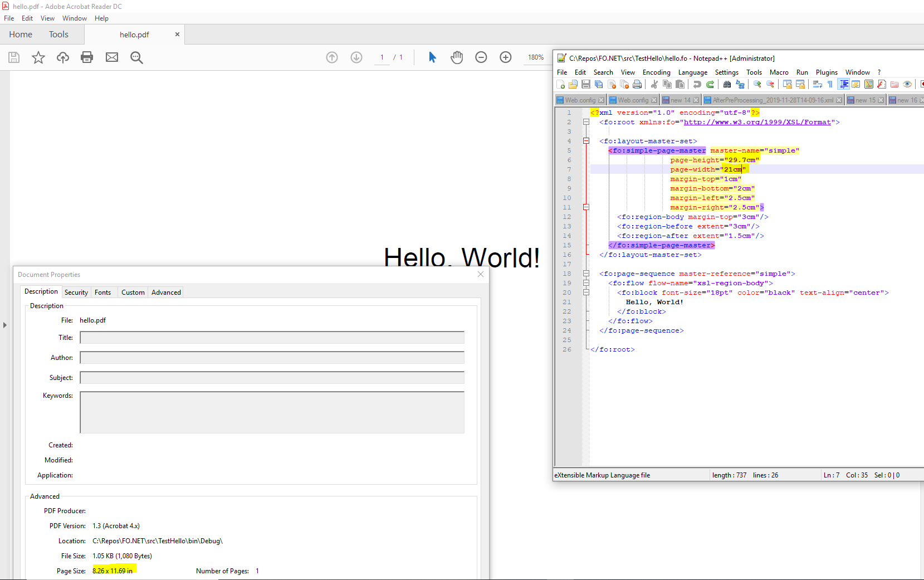Toggle the indent guide button
The width and height of the screenshot is (924, 580).
[844, 84]
